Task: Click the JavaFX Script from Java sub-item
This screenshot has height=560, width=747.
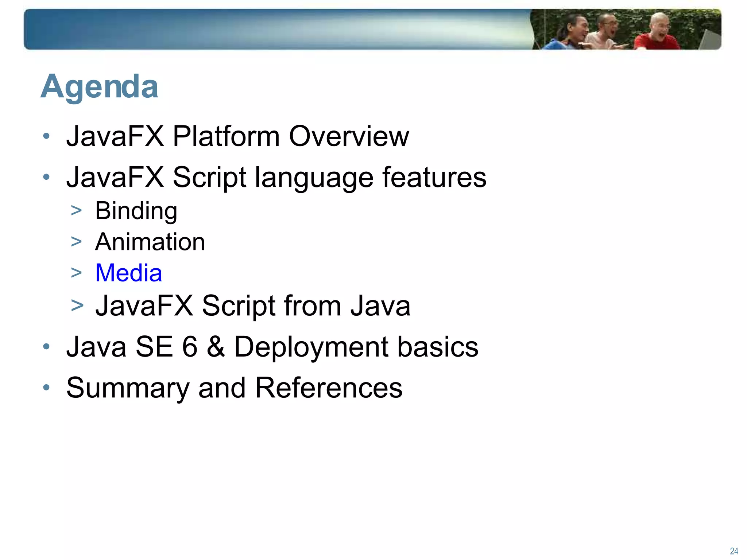Action: [x=253, y=306]
